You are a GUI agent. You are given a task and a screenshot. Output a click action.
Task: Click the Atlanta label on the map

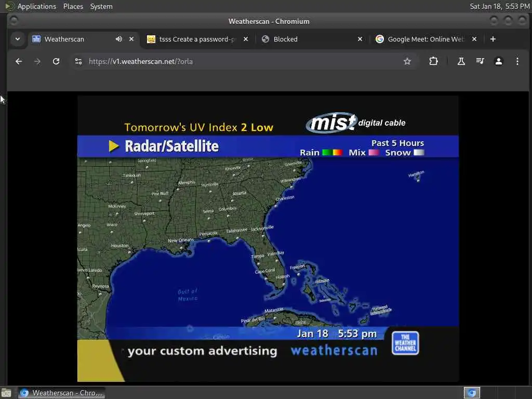[239, 193]
